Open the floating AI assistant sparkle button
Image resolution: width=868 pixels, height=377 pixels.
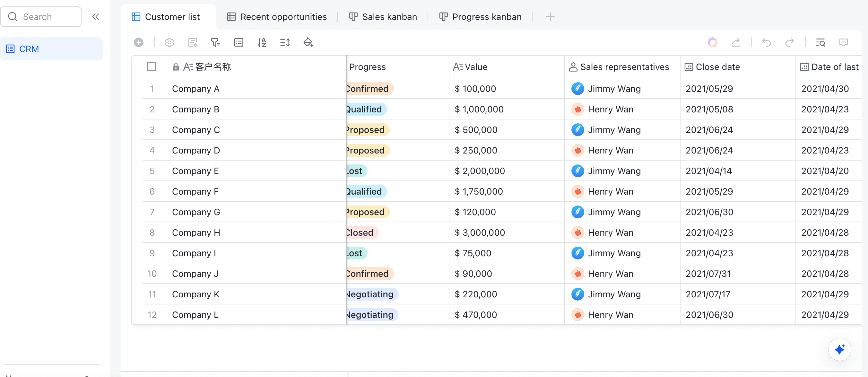(x=839, y=349)
